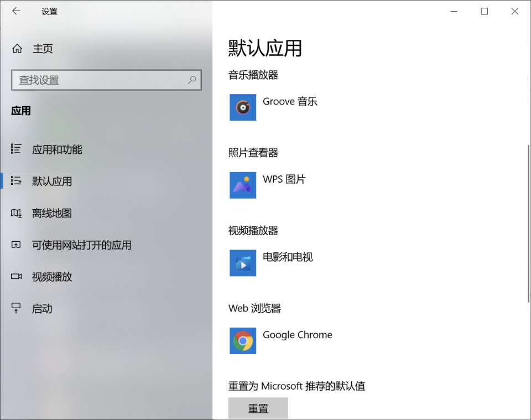Click the 照片查看器 heading
This screenshot has width=531, height=420.
(x=253, y=153)
